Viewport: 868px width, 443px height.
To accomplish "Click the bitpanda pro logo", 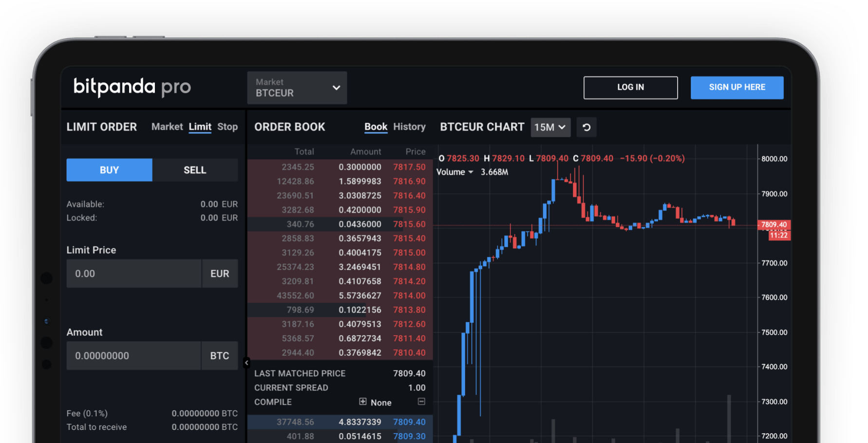I will pyautogui.click(x=132, y=87).
